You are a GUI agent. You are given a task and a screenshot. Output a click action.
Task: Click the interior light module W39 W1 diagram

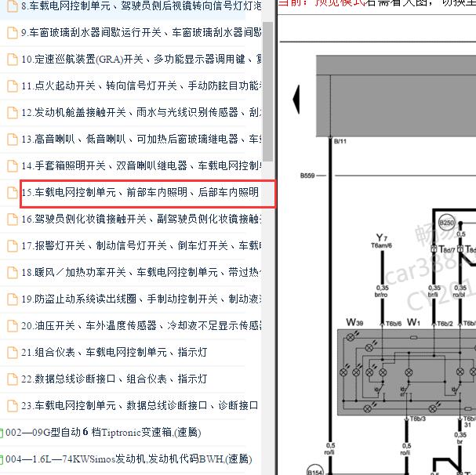(x=407, y=372)
